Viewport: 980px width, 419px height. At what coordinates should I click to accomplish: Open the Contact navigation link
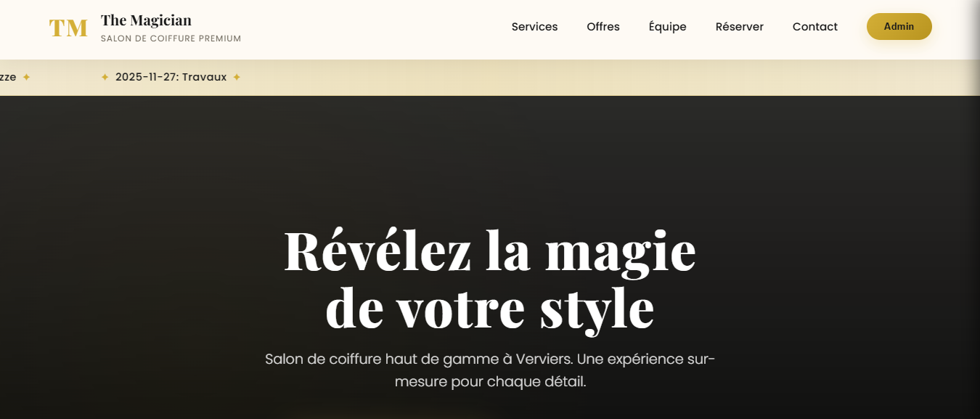814,26
